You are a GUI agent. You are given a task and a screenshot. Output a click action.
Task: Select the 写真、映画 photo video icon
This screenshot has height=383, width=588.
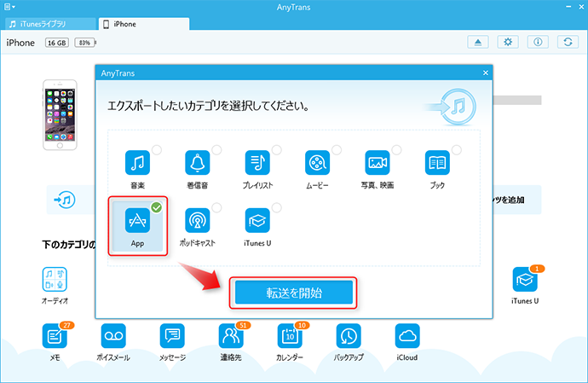click(378, 163)
